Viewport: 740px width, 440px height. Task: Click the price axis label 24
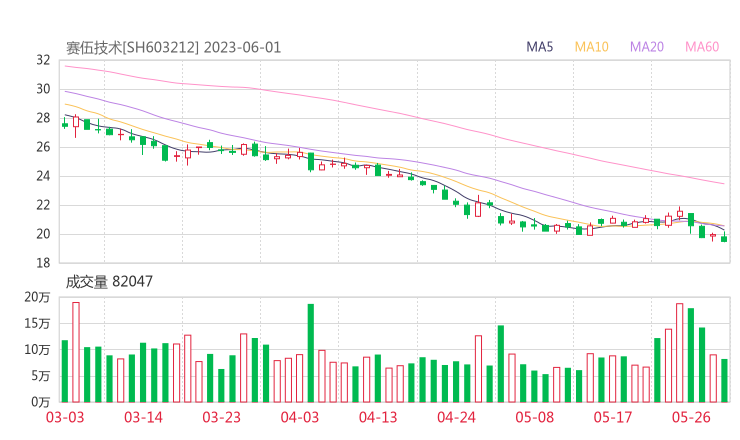point(43,177)
